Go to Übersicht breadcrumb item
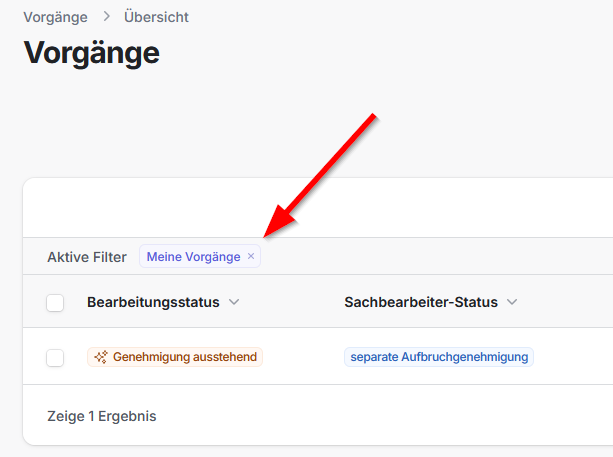 [156, 17]
